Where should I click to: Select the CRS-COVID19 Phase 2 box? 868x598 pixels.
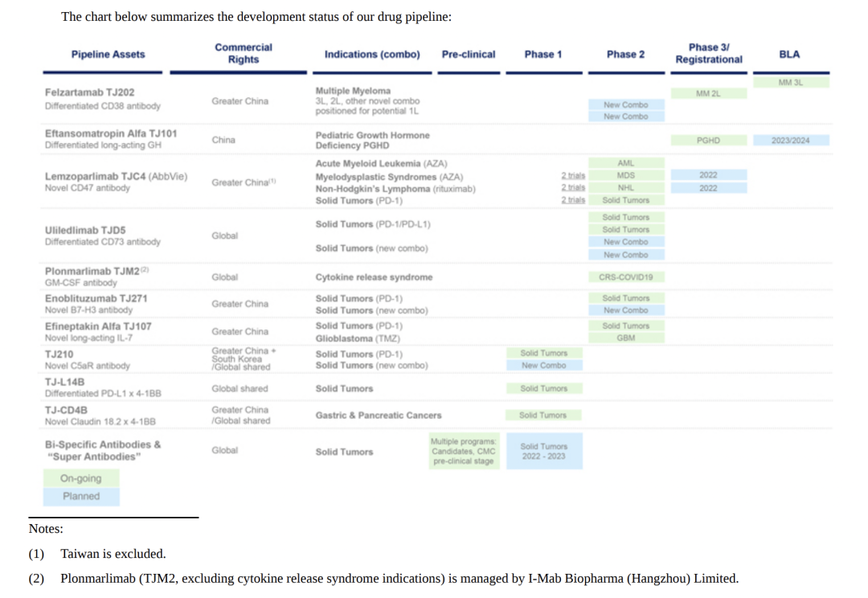tap(625, 277)
